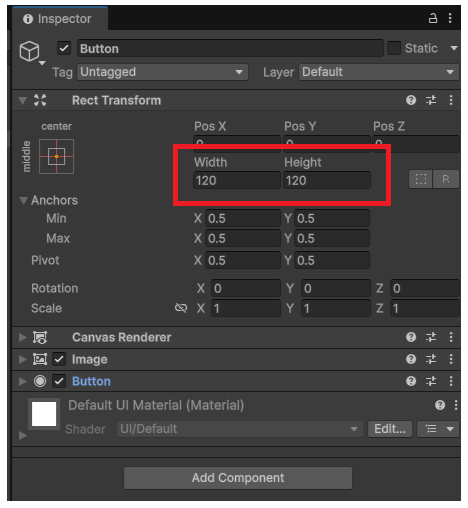Screen dimensions: 468x508
Task: Toggle raw edit mode R button
Action: click(446, 179)
